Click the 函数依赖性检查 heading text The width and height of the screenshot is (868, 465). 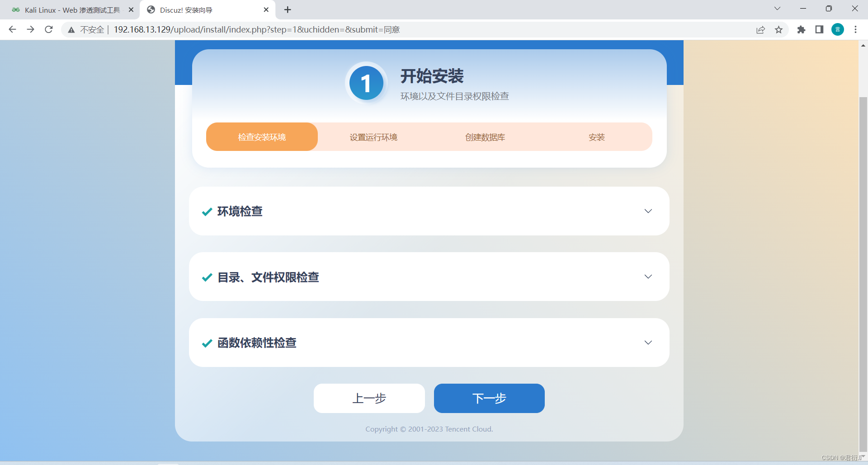click(257, 343)
